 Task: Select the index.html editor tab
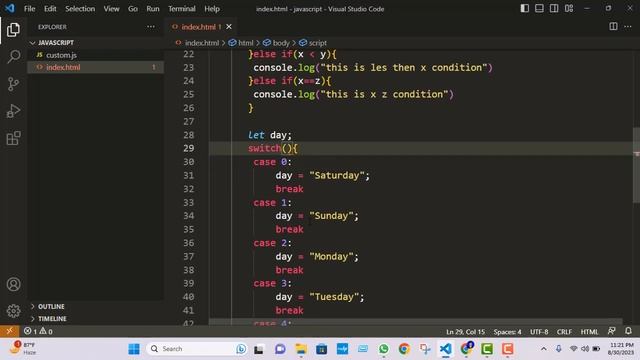(x=199, y=27)
